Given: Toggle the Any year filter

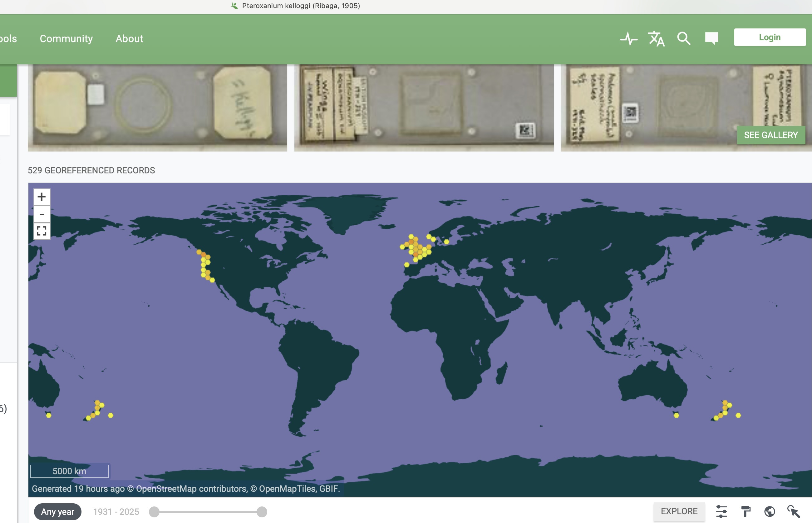Looking at the screenshot, I should pyautogui.click(x=58, y=511).
